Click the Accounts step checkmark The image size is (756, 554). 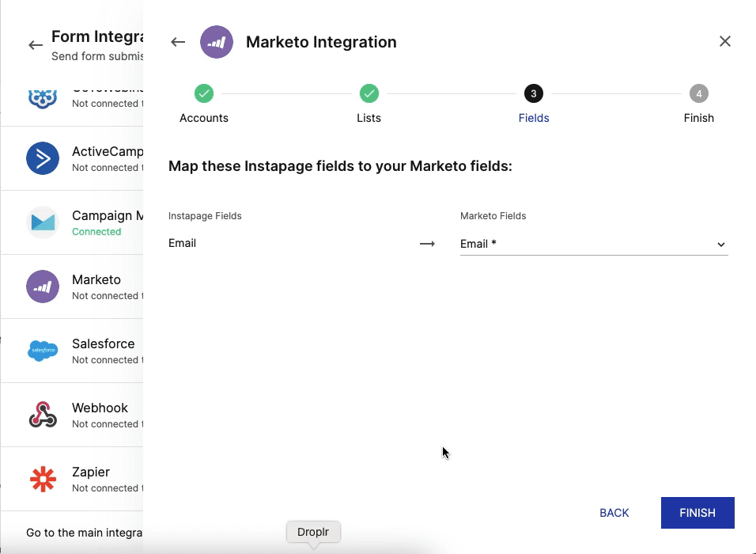point(204,93)
